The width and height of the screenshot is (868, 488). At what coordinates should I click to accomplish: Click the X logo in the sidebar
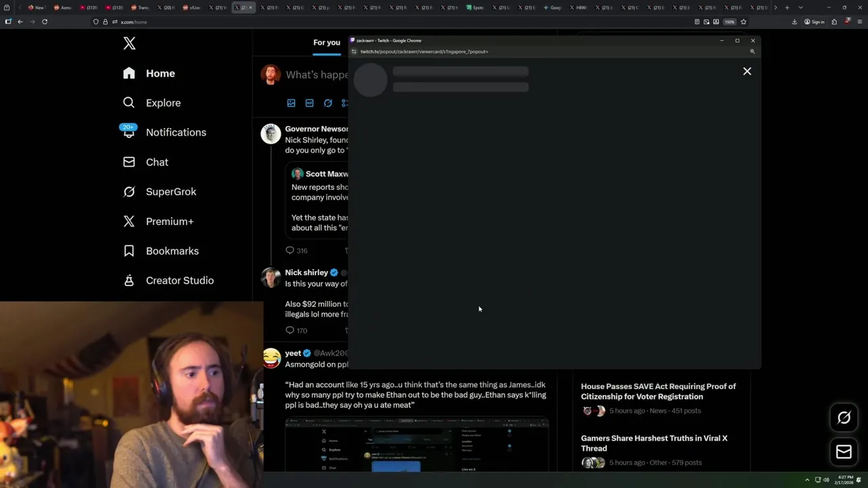coord(130,43)
